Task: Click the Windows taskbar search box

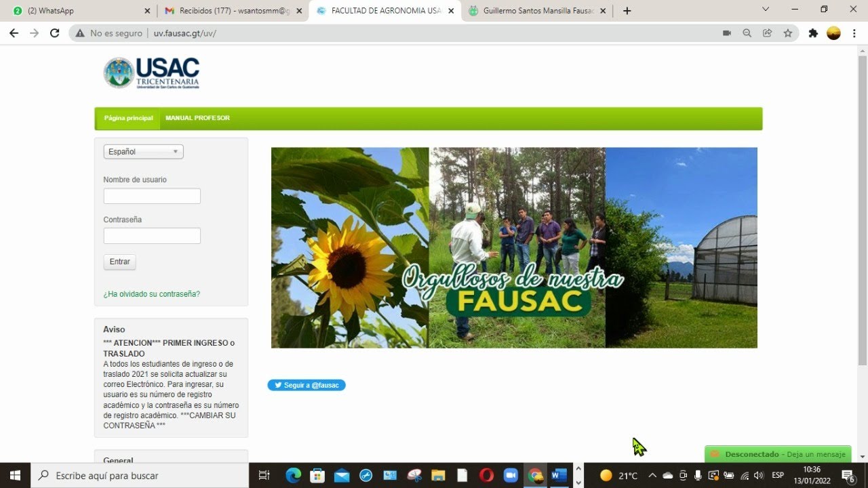Action: pyautogui.click(x=140, y=475)
